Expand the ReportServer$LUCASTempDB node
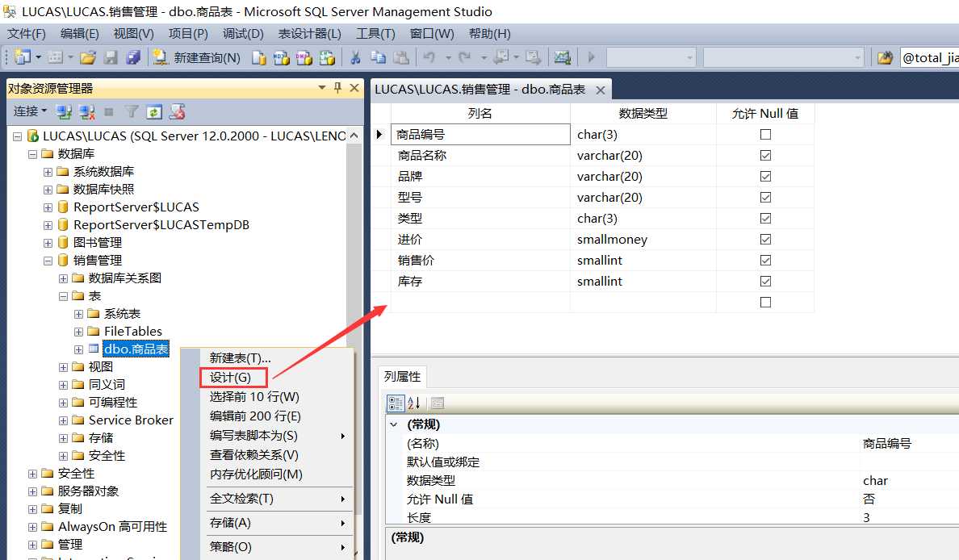Image resolution: width=959 pixels, height=560 pixels. (48, 225)
